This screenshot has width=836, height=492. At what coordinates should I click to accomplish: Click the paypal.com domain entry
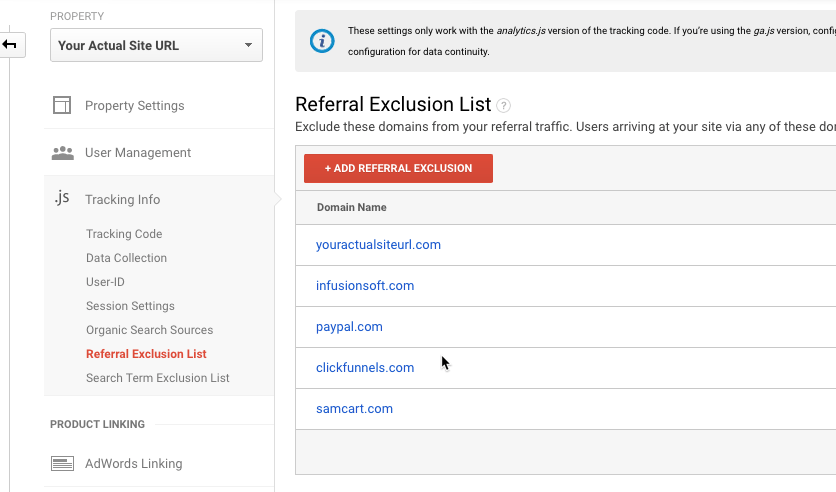click(x=349, y=327)
